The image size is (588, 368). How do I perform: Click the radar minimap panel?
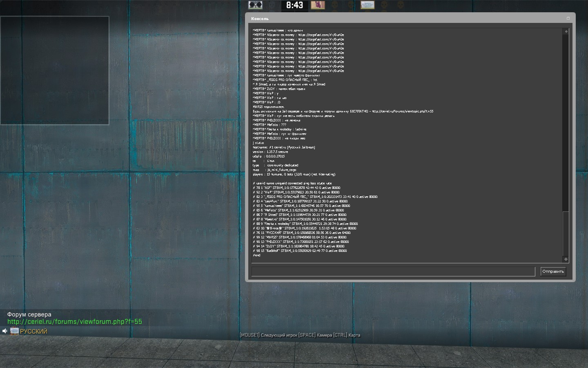[x=55, y=70]
